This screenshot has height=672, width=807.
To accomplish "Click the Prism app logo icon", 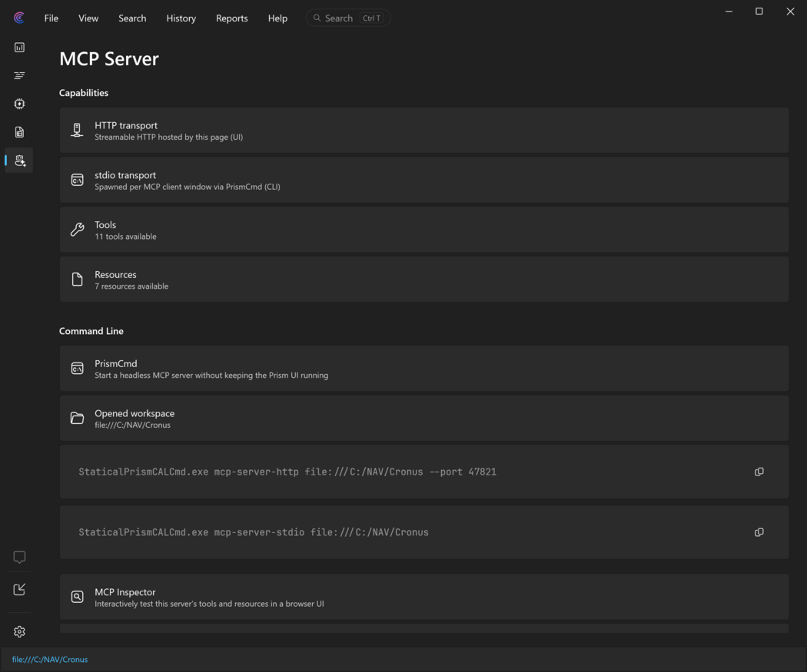I will point(19,18).
